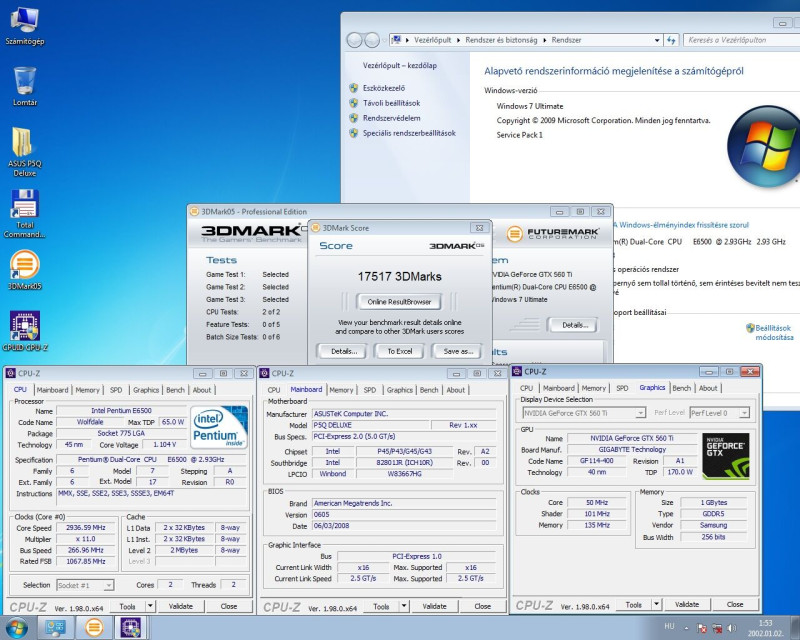800x640 pixels.
Task: Click Validate in right CPU-Z window
Action: pyautogui.click(x=687, y=604)
